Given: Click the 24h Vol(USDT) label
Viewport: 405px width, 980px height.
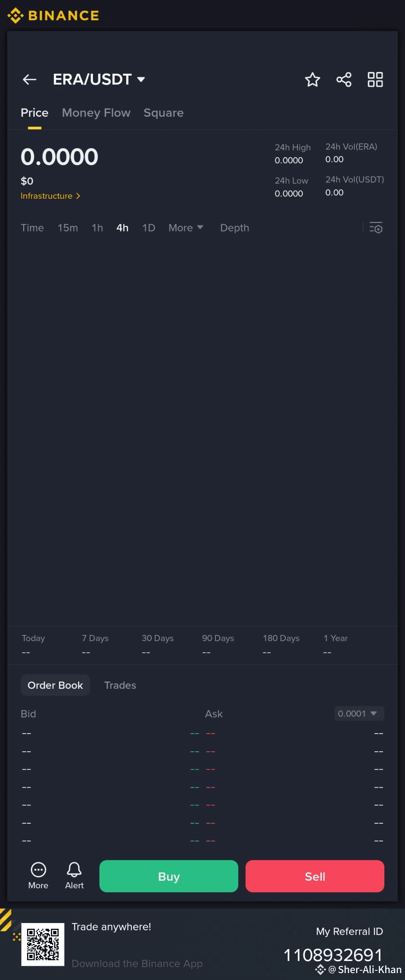Looking at the screenshot, I should [355, 179].
